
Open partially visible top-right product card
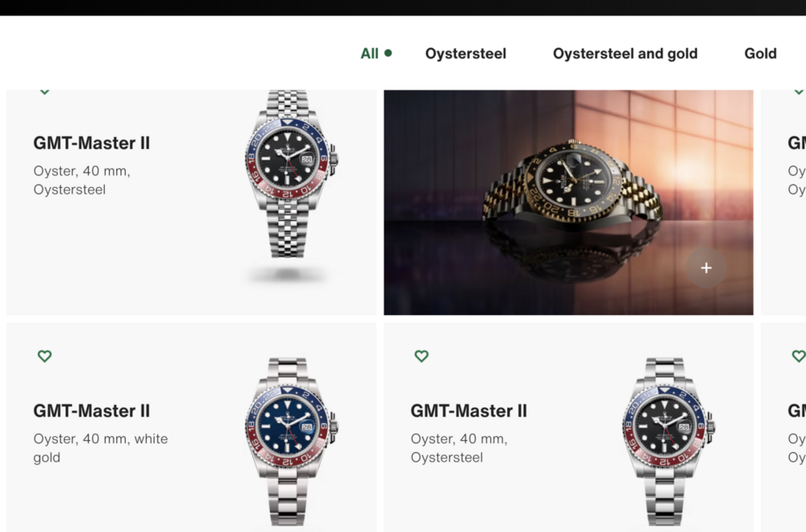783,202
